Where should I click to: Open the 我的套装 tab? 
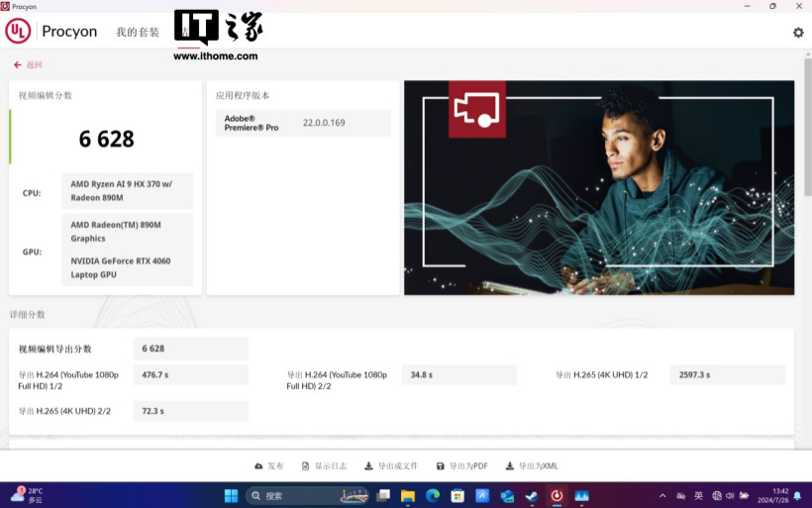tap(137, 33)
